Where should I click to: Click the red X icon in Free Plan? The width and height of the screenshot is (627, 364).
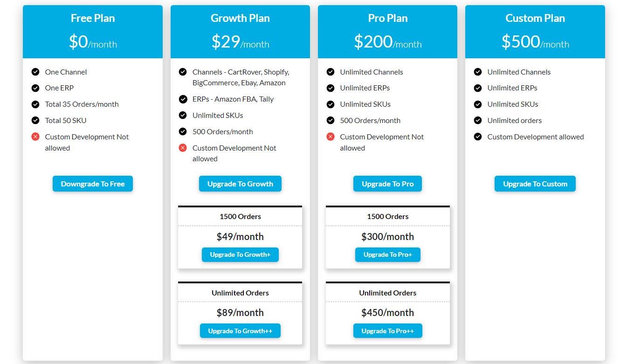(x=35, y=137)
